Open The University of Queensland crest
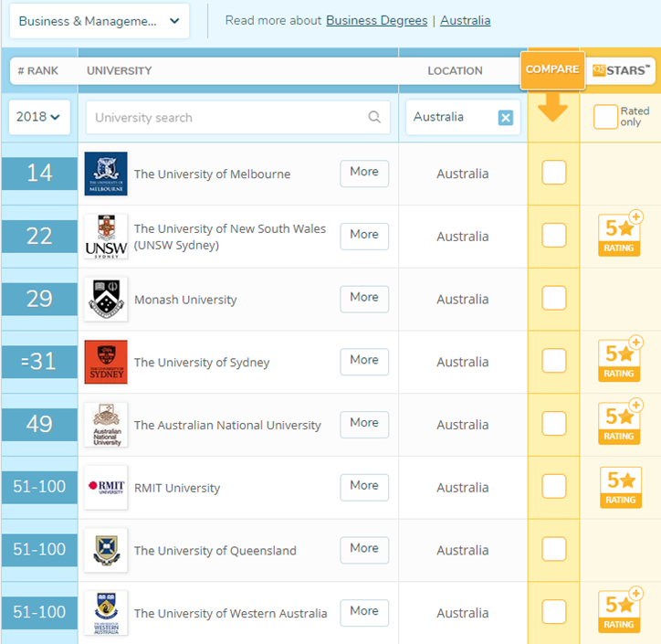This screenshot has height=644, width=661. pyautogui.click(x=106, y=551)
